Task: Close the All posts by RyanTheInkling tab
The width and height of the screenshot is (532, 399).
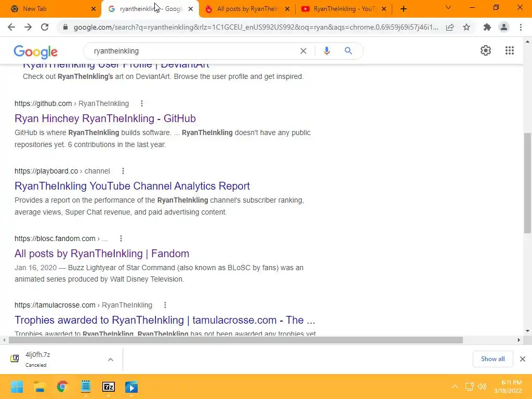Action: pyautogui.click(x=287, y=9)
